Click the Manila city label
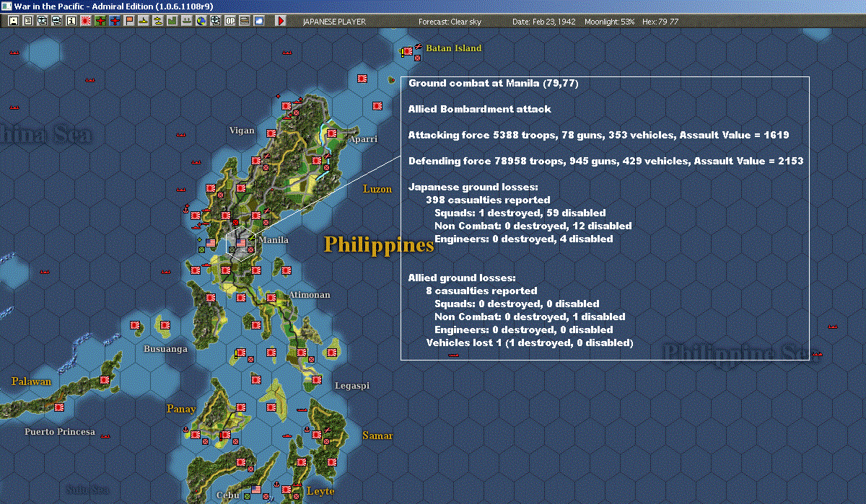Viewport: 866px width, 504px height. tap(274, 240)
